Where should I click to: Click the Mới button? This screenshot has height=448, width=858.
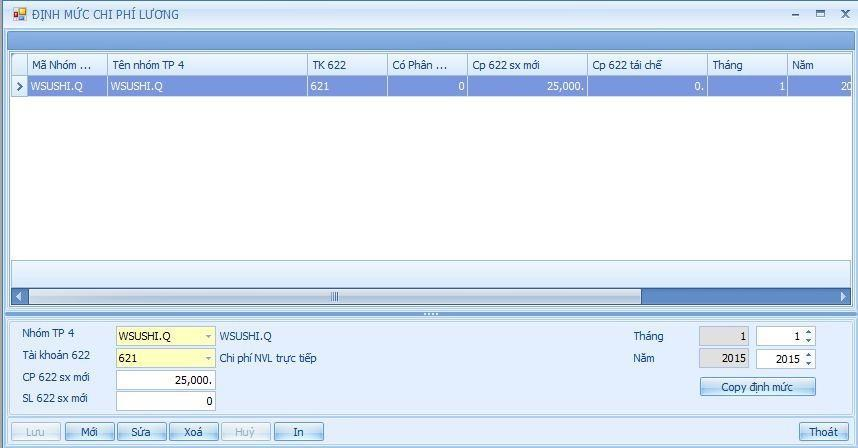(x=90, y=432)
